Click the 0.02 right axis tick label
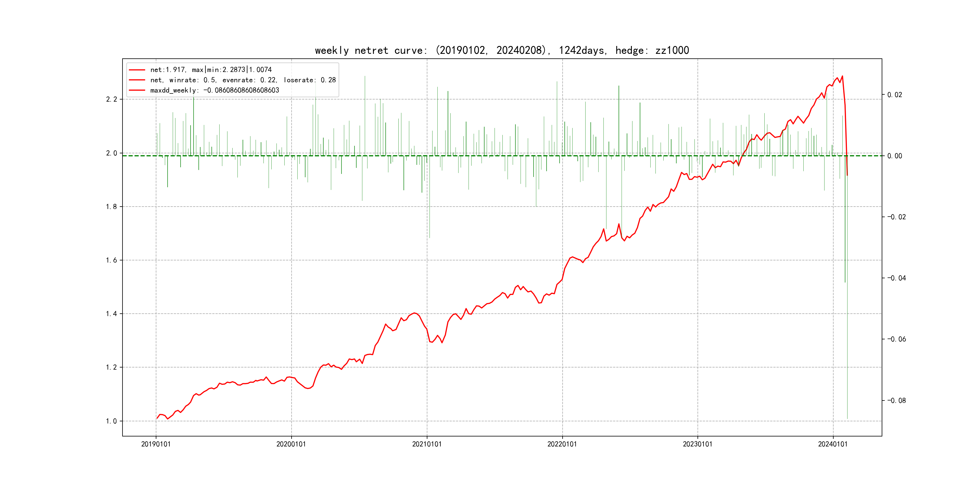Viewport: 980px width, 490px height. [894, 95]
